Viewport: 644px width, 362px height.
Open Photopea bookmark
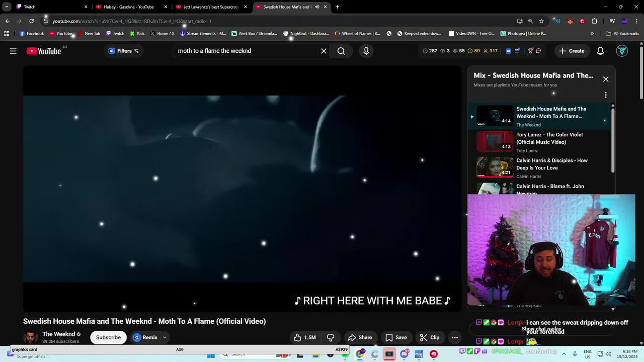click(523, 34)
